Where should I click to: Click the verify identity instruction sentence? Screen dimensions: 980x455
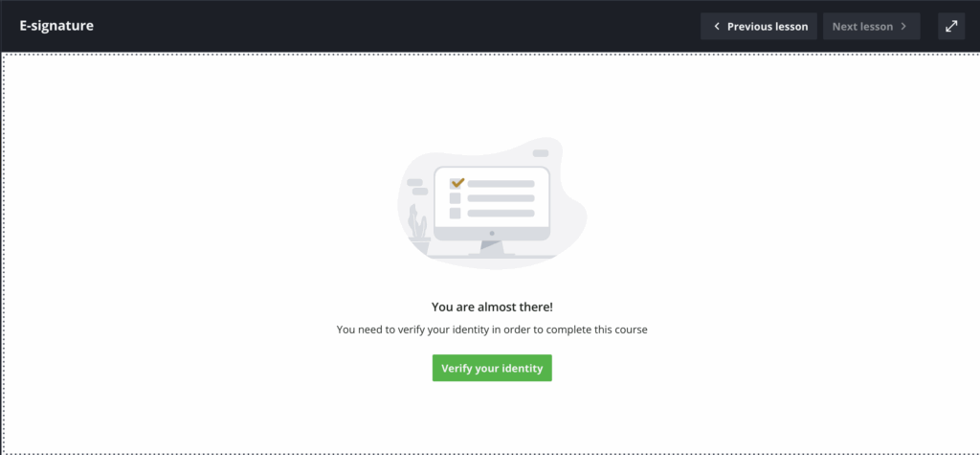click(492, 330)
